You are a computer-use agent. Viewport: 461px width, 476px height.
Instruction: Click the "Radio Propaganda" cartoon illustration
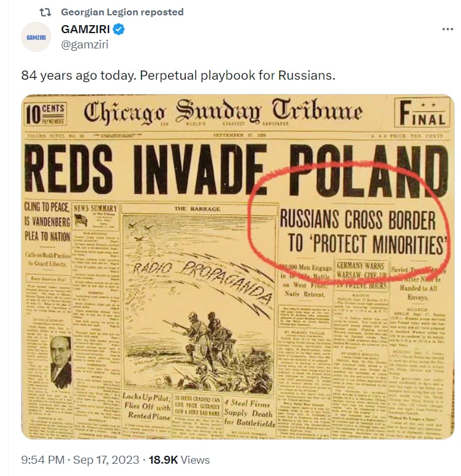click(199, 304)
